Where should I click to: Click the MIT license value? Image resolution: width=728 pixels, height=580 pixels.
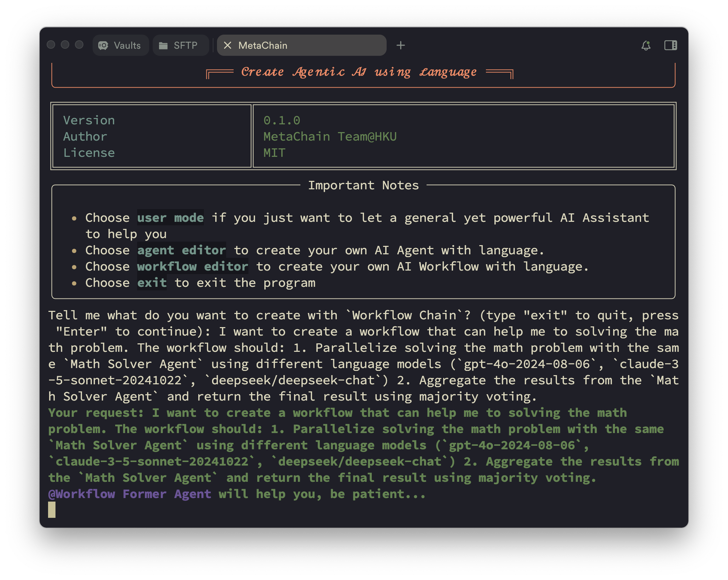pyautogui.click(x=274, y=153)
